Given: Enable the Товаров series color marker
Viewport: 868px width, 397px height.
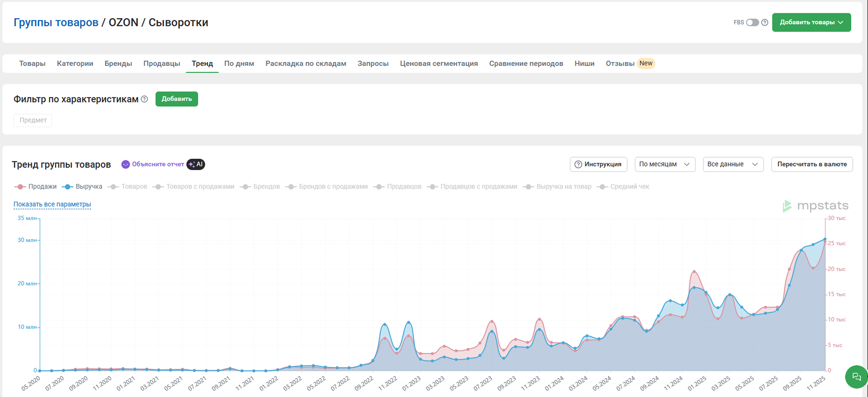Looking at the screenshot, I should tap(113, 187).
